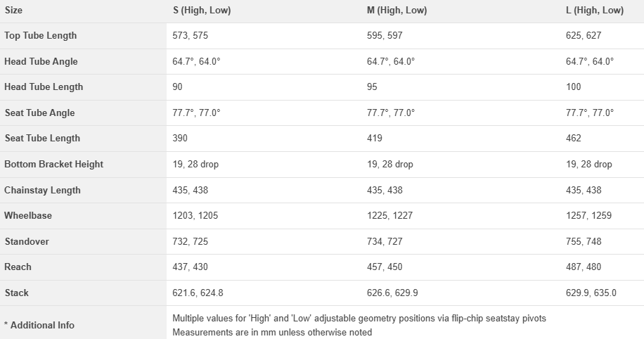Click the Wheelbase row label
Screen dimensions: 644x339
pyautogui.click(x=28, y=216)
